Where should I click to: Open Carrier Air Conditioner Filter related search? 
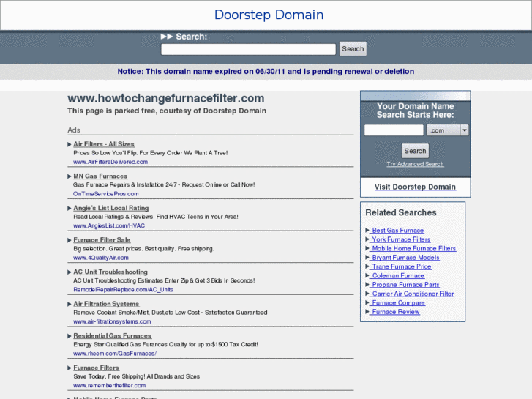click(413, 294)
